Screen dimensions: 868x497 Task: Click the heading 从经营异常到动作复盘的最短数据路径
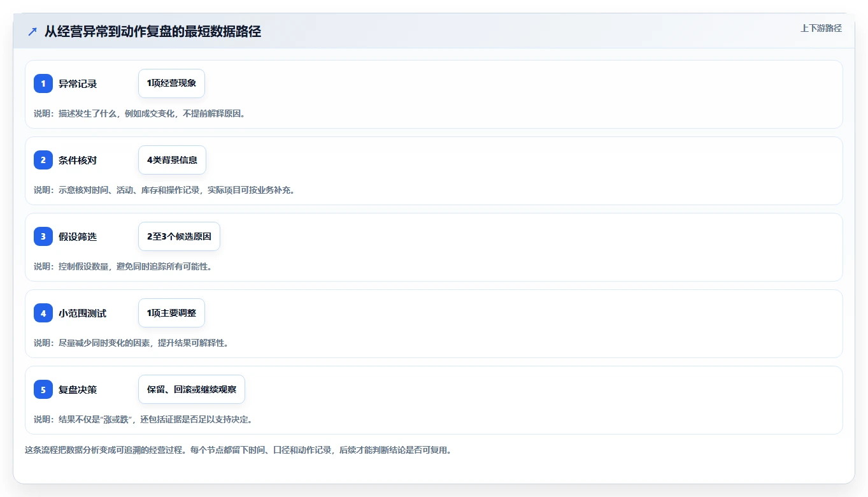(153, 32)
